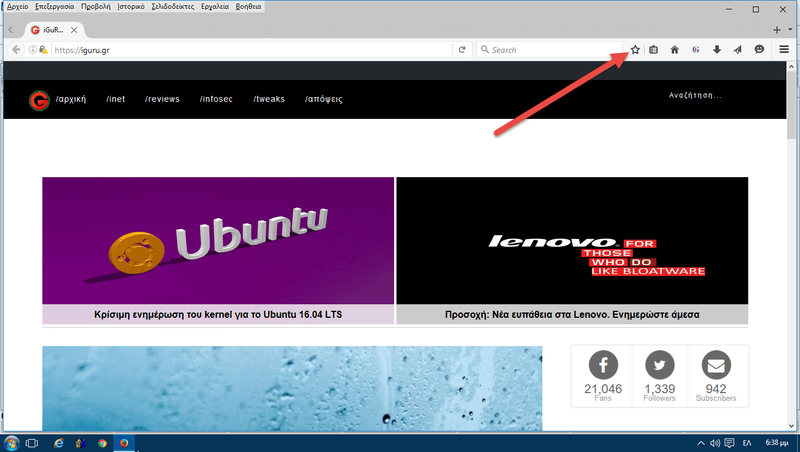This screenshot has height=452, width=800.
Task: Open the bookmarks list clipboard icon
Action: pos(653,49)
